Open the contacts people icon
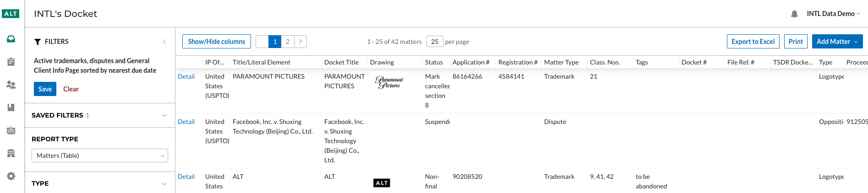The width and height of the screenshot is (868, 193). (11, 85)
